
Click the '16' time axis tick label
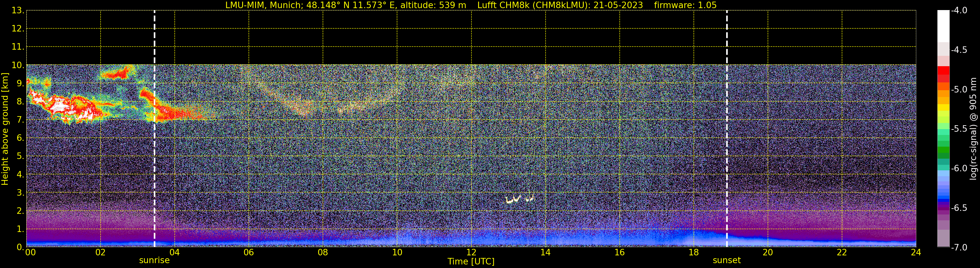tap(620, 252)
